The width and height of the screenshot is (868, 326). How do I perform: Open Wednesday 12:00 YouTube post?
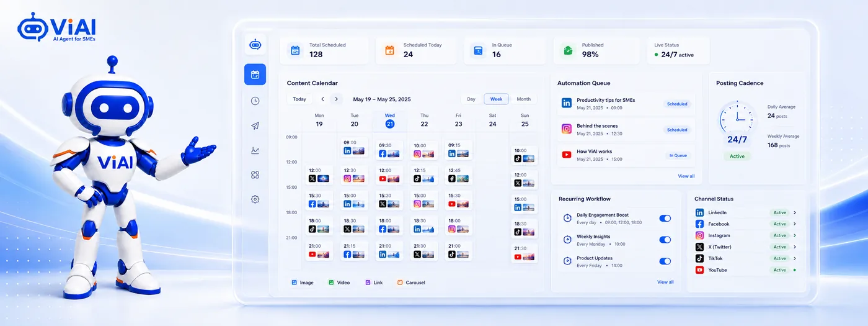[389, 174]
